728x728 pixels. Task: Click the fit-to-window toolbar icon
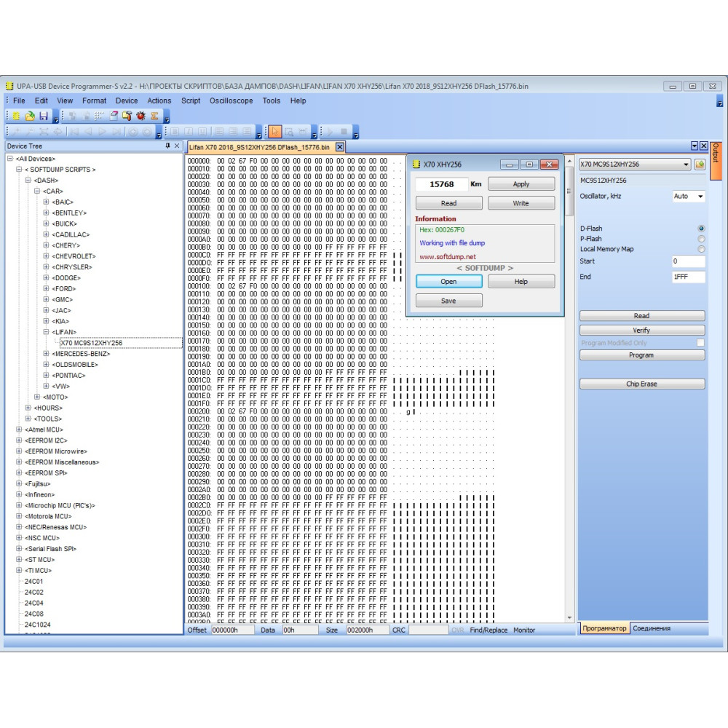point(44,131)
